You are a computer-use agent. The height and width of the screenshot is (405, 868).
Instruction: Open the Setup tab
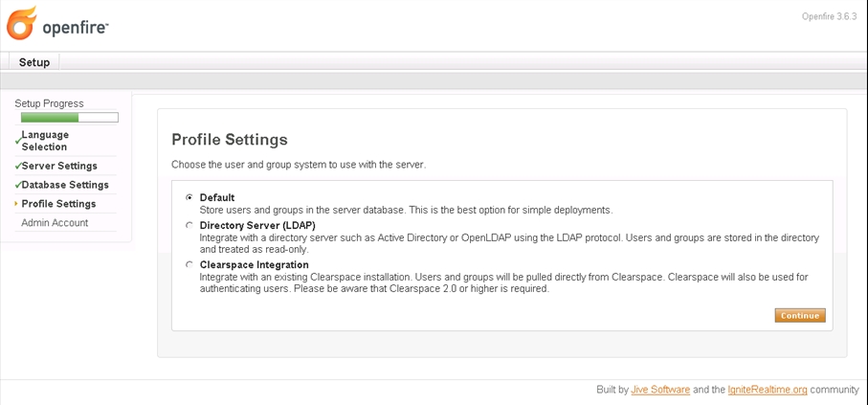[x=34, y=62]
